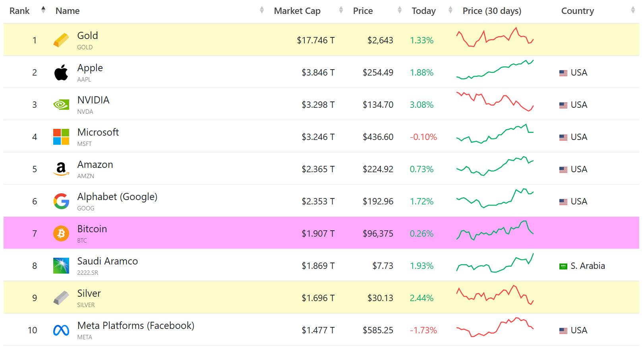Click Apple's 30-day price chart

(x=495, y=70)
